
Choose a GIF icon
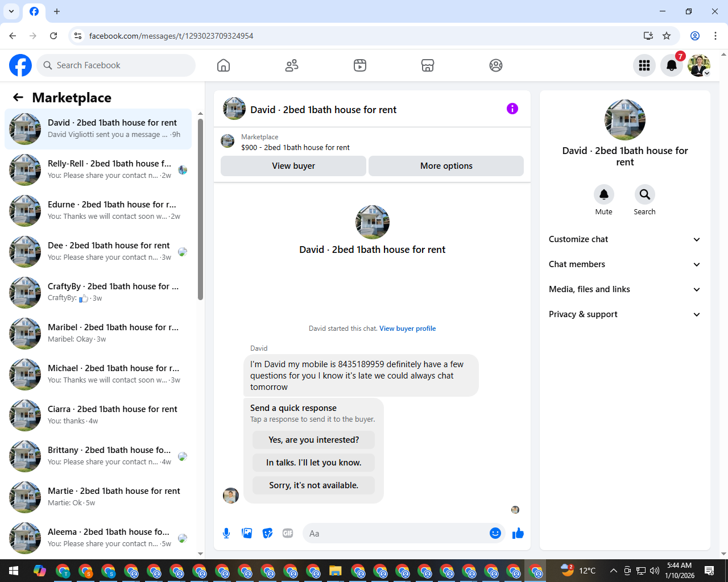pyautogui.click(x=288, y=533)
